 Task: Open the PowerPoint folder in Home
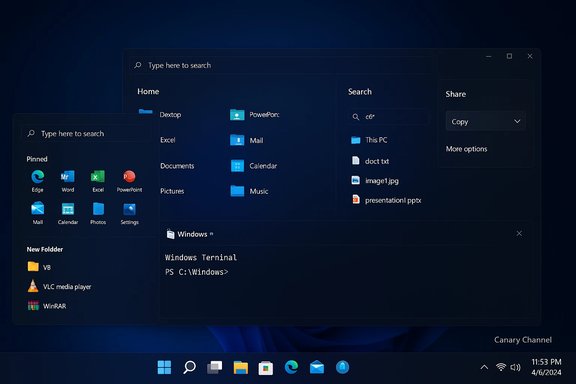tap(255, 115)
